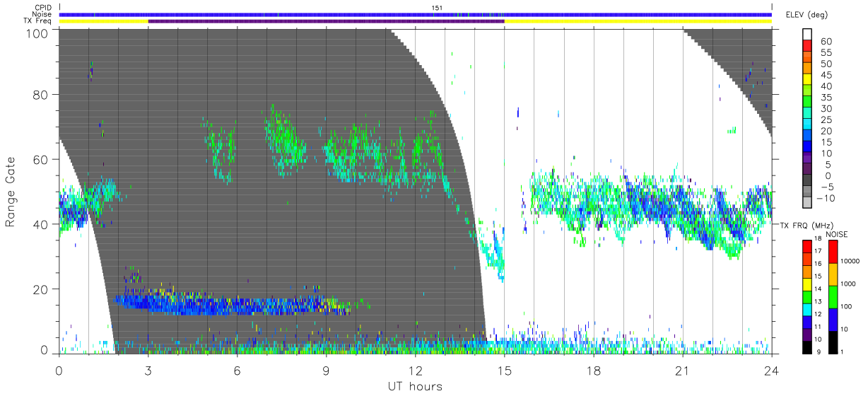Viewport: 868px width, 401px height.
Task: Click the blue Noise strip at the top
Action: (x=415, y=14)
